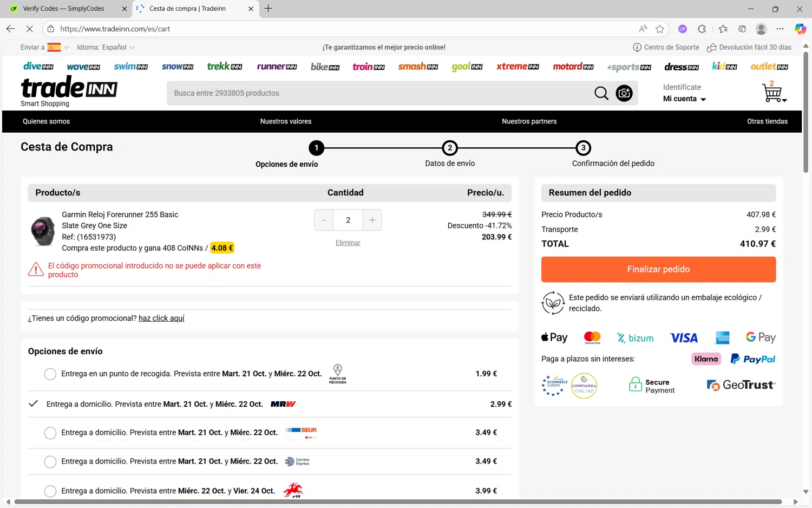Click the Garmin Reloj Forerunner 255 Basic name
Screen dimensions: 812x508
pos(120,214)
